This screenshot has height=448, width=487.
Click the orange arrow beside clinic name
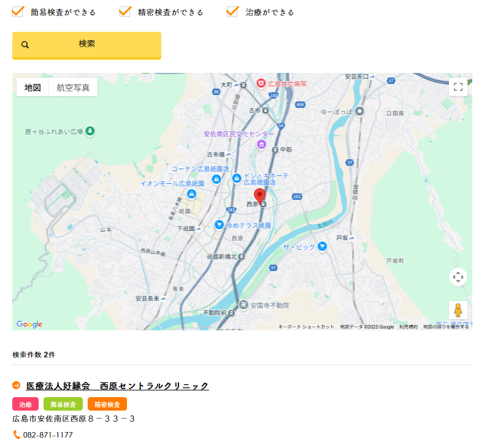point(16,385)
